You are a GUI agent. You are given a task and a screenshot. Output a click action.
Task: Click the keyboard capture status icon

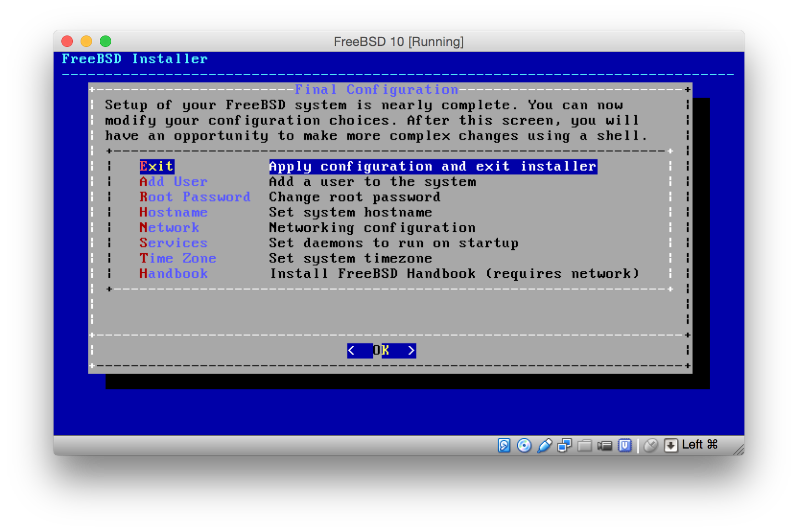click(671, 446)
